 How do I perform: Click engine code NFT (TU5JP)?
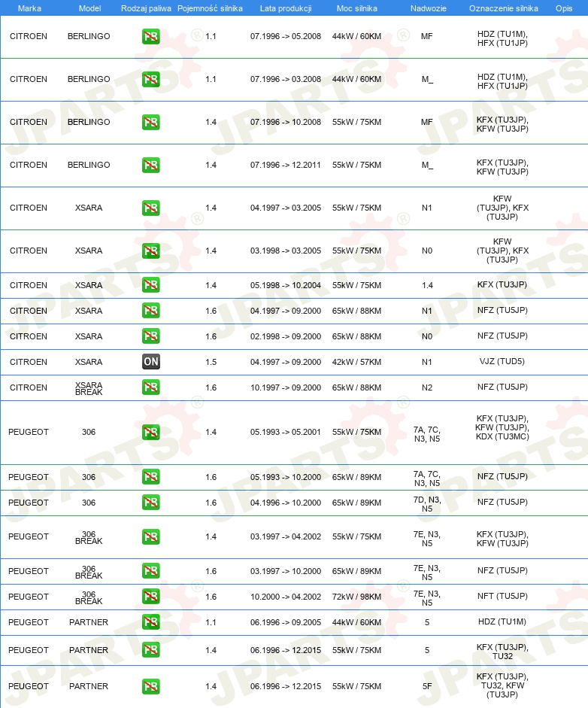(502, 596)
